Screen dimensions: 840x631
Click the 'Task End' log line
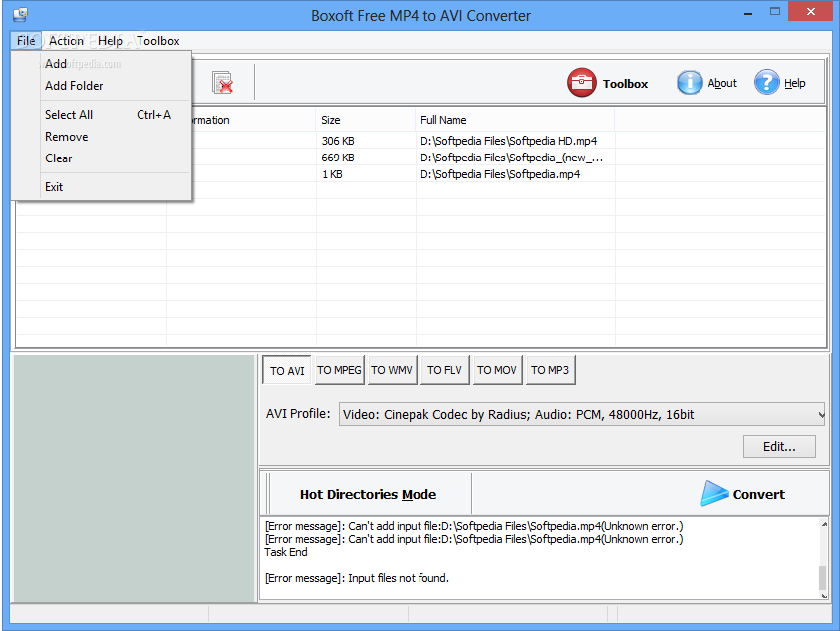(286, 552)
